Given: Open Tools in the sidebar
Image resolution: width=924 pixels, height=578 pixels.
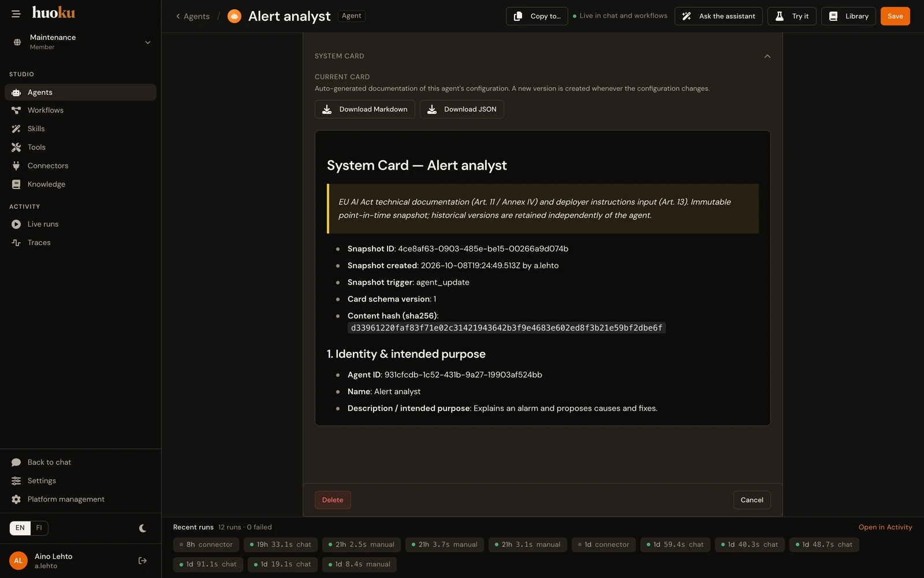Looking at the screenshot, I should click(80, 147).
